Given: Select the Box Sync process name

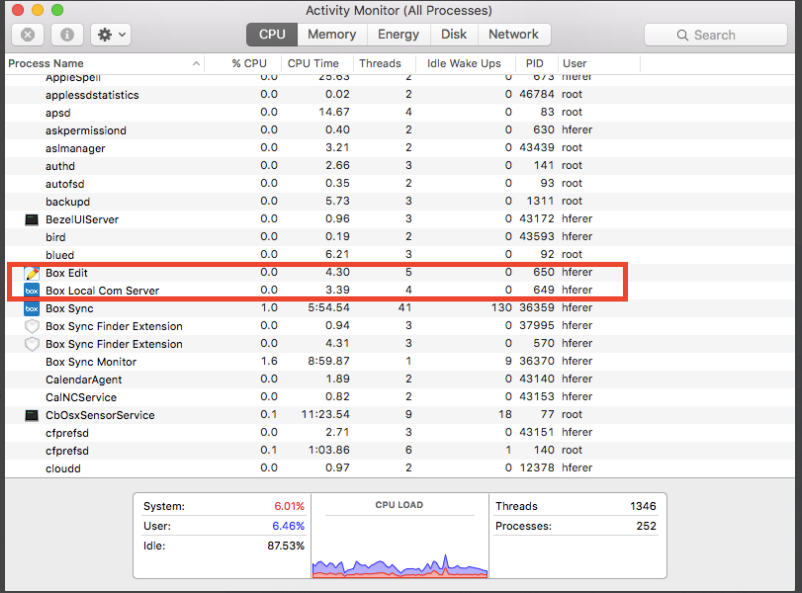Looking at the screenshot, I should click(x=70, y=309).
